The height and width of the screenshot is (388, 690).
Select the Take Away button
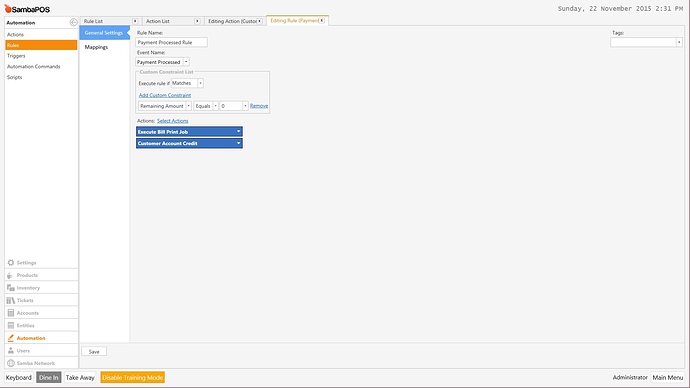tap(80, 377)
